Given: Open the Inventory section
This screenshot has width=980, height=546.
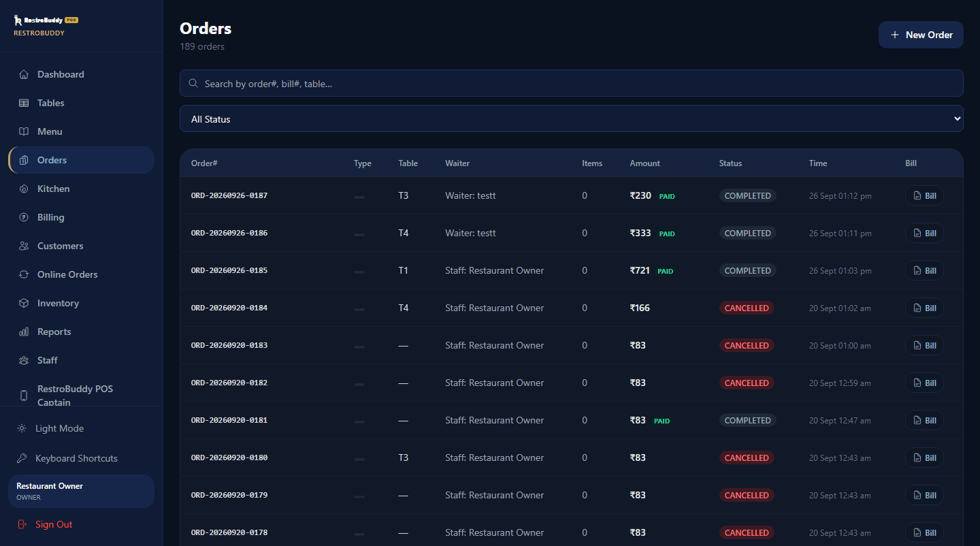Looking at the screenshot, I should 81,303.
